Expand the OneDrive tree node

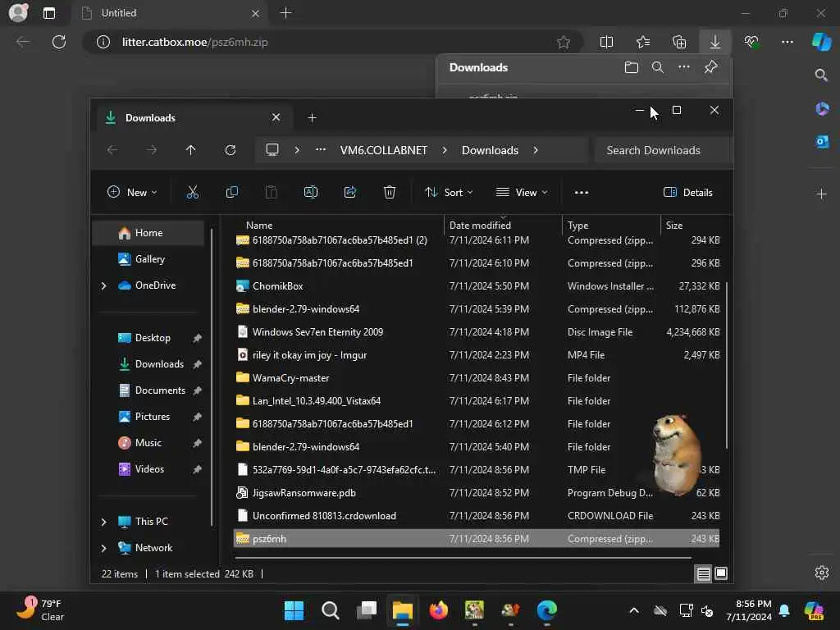pyautogui.click(x=104, y=285)
